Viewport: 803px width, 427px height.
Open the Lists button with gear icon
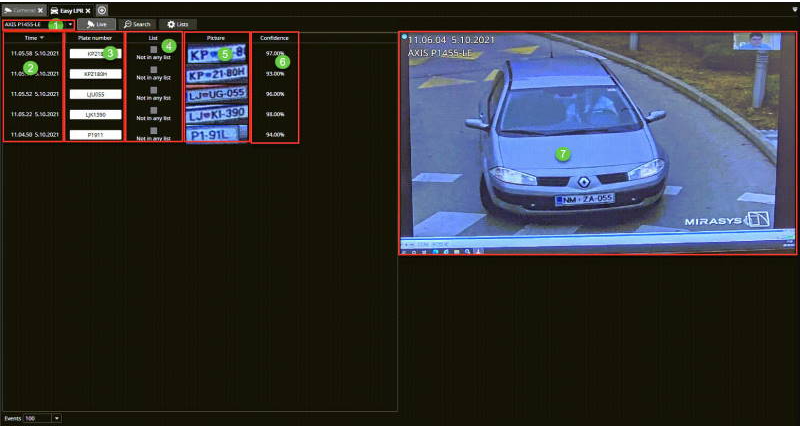point(178,23)
